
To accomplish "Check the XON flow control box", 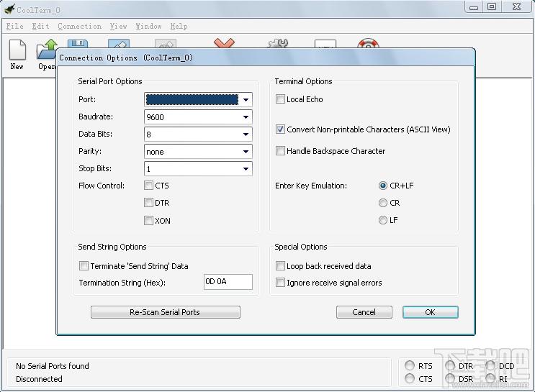I will point(148,221).
